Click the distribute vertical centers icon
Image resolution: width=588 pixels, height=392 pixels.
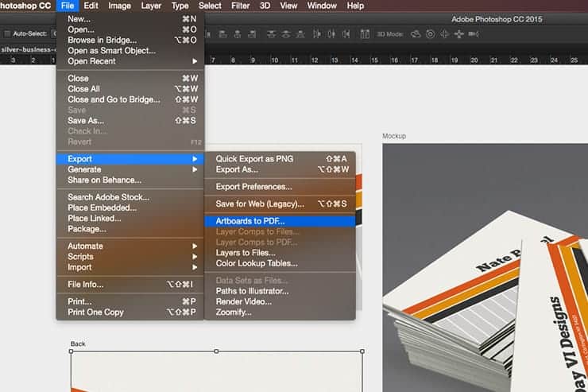[x=286, y=34]
